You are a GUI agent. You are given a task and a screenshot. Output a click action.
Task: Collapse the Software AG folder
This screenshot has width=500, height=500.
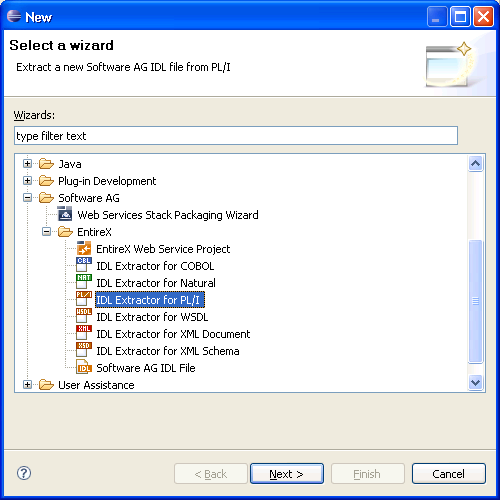point(28,198)
